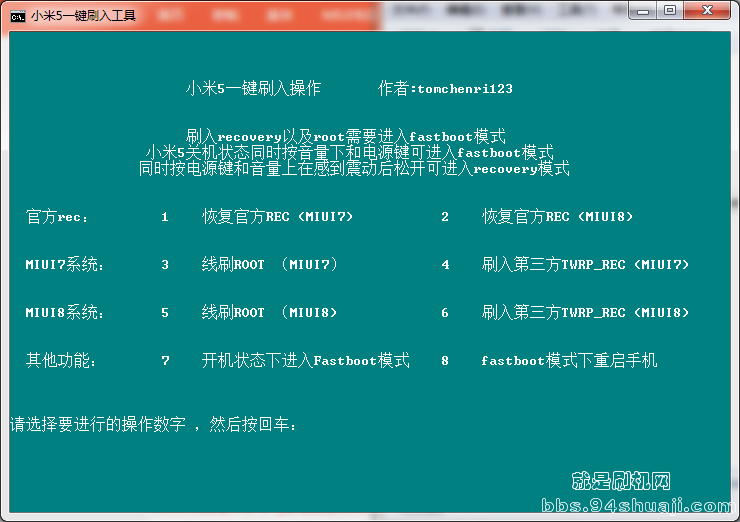This screenshot has height=522, width=740.
Task: Click author text 作者:tomchenri123
Action: click(x=445, y=88)
